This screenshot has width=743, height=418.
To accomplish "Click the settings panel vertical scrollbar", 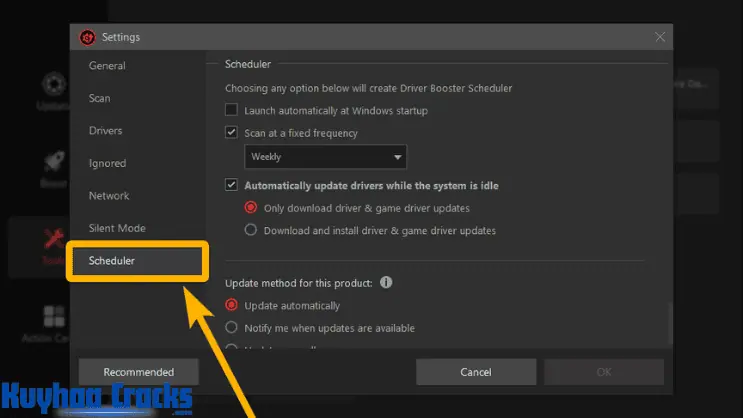I will (x=669, y=320).
